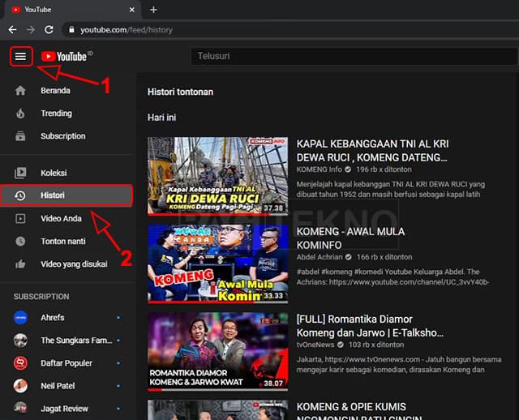The width and height of the screenshot is (519, 420).
Task: Click the Ahrefs channel avatar
Action: click(20, 317)
